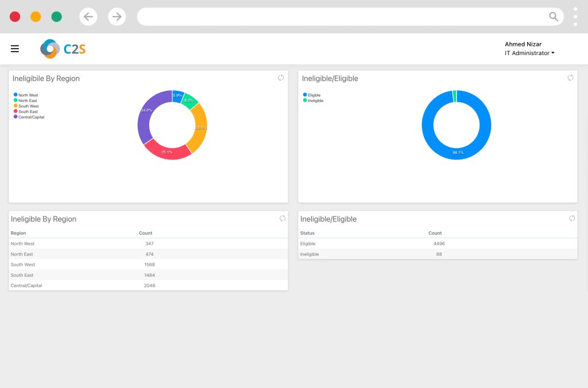The image size is (588, 388).
Task: Click the browser back arrow
Action: 88,17
